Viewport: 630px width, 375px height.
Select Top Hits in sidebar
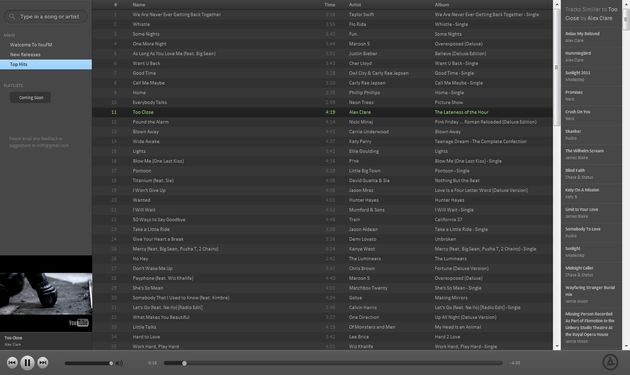click(46, 64)
